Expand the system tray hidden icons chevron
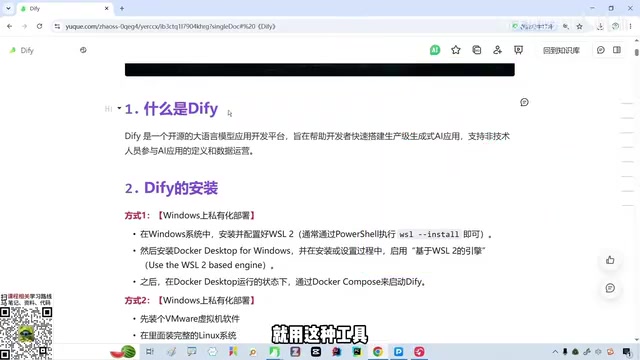The image size is (640, 360). click(x=555, y=351)
